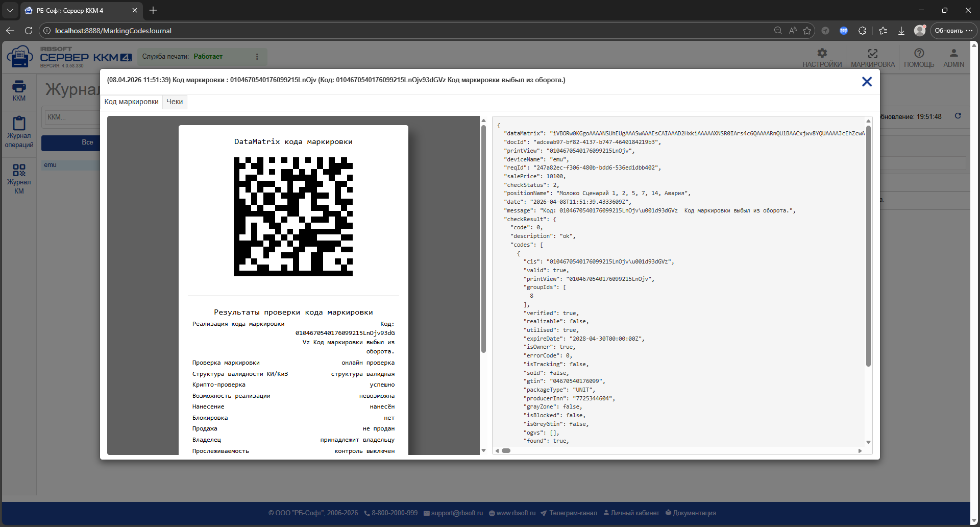Click the "producerInn" JSON line

569,398
